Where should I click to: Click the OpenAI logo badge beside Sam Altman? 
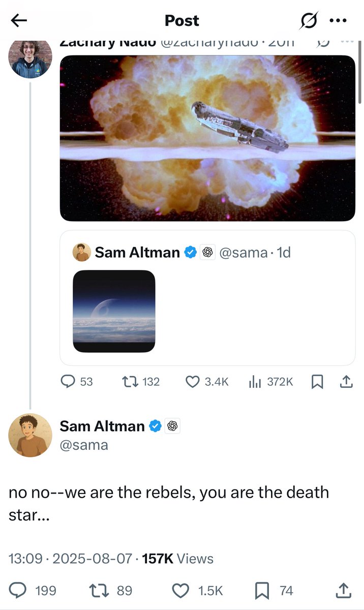[172, 426]
